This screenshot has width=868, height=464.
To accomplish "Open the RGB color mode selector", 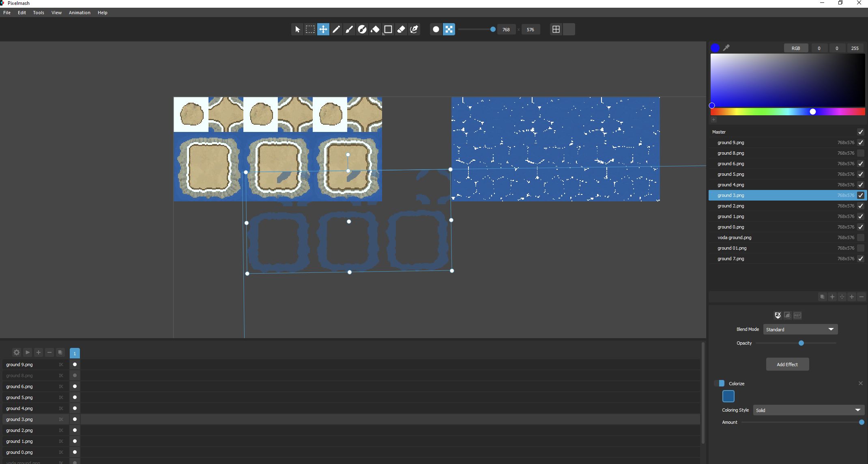I will tap(796, 48).
